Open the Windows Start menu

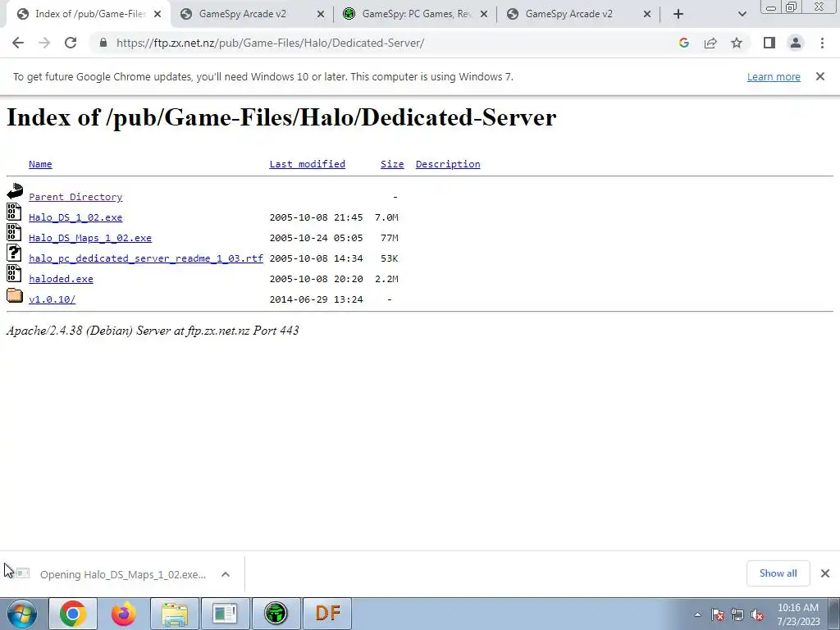click(x=21, y=614)
